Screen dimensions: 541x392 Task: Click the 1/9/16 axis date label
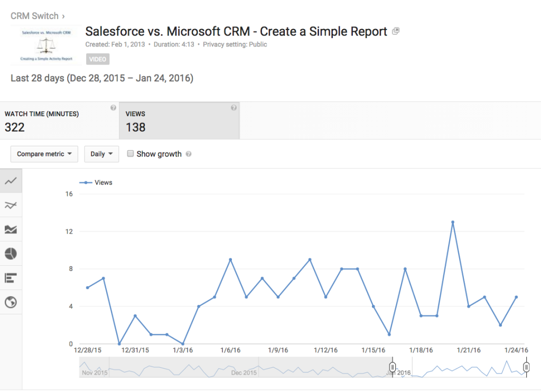click(x=278, y=350)
